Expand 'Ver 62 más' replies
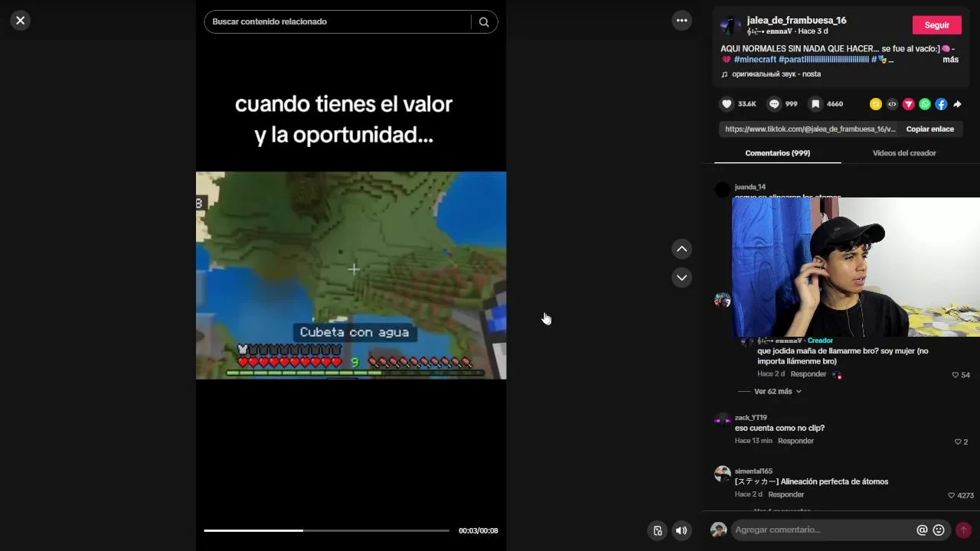980x551 pixels. [x=777, y=391]
